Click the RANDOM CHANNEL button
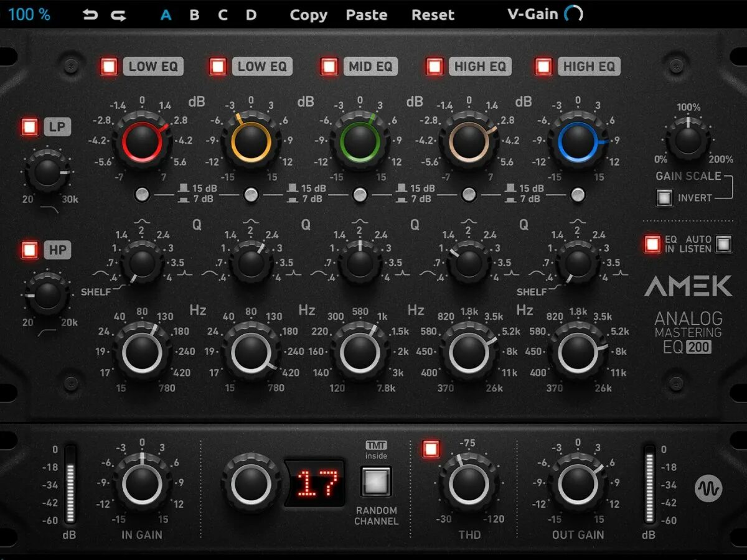The width and height of the screenshot is (747, 560). [x=376, y=482]
